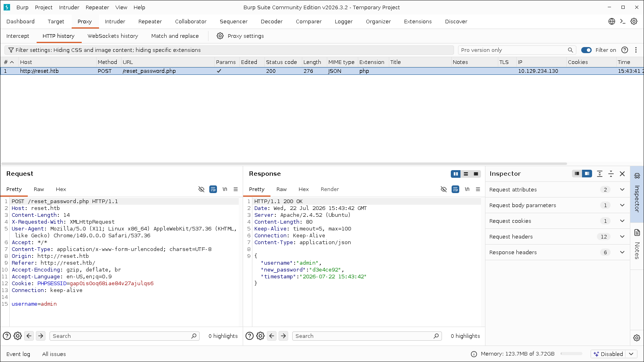This screenshot has width=644, height=362.
Task: Open the Notes side panel icon
Action: pyautogui.click(x=637, y=232)
